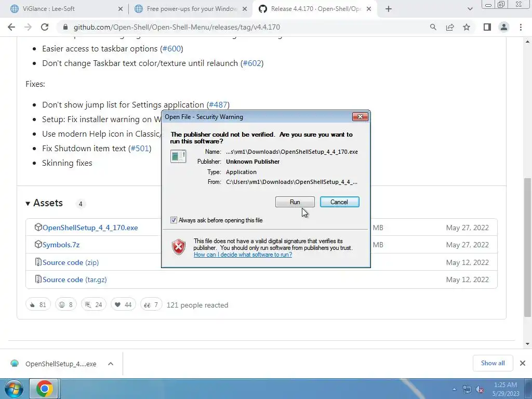Click Show all downloads
The image size is (532, 399).
point(493,363)
